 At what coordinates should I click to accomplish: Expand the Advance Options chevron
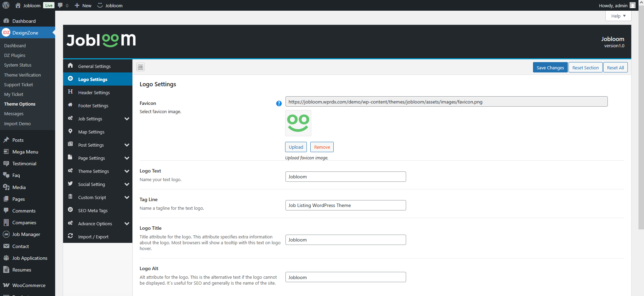tap(127, 224)
